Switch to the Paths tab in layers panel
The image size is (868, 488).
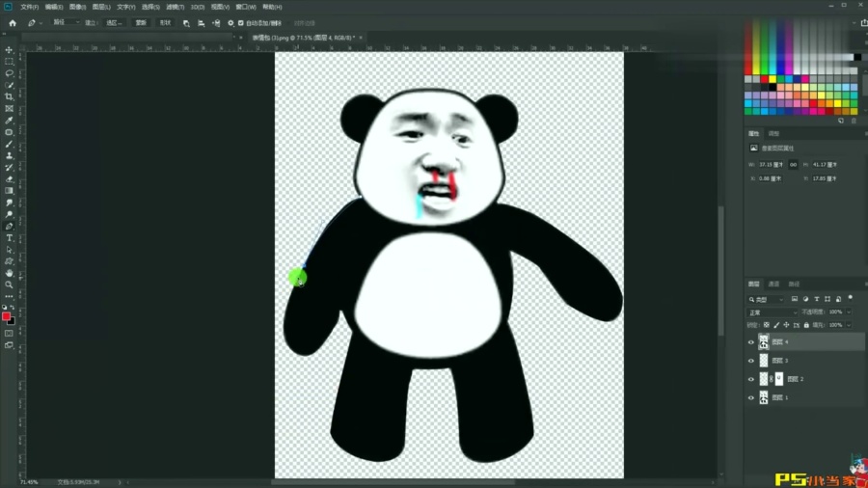(794, 284)
